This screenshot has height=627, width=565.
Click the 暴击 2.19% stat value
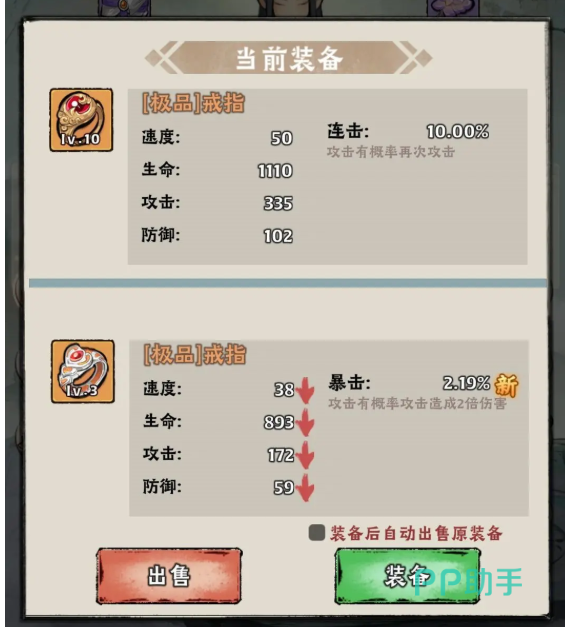[x=466, y=383]
